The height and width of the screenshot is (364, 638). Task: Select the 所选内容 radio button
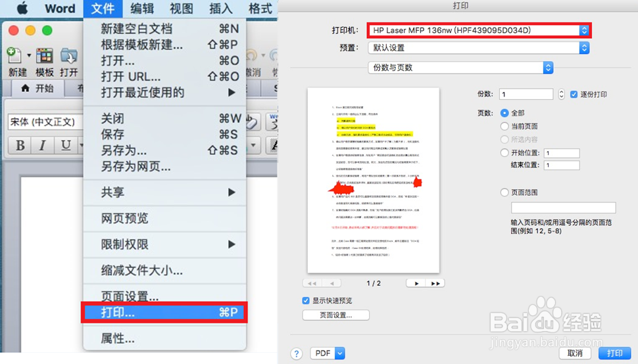pyautogui.click(x=504, y=139)
